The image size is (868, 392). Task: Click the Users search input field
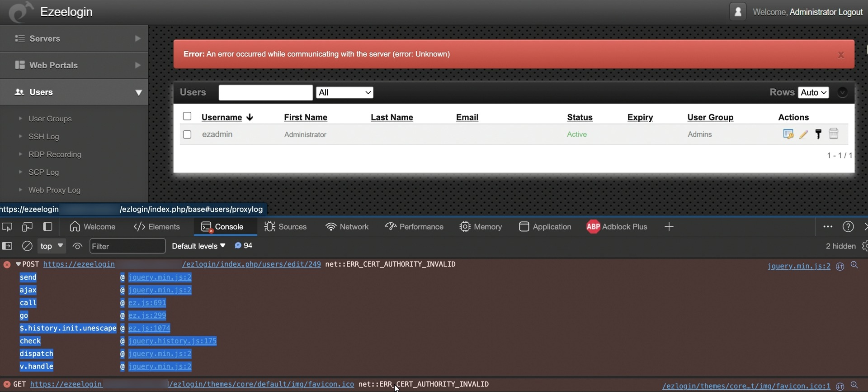point(266,92)
